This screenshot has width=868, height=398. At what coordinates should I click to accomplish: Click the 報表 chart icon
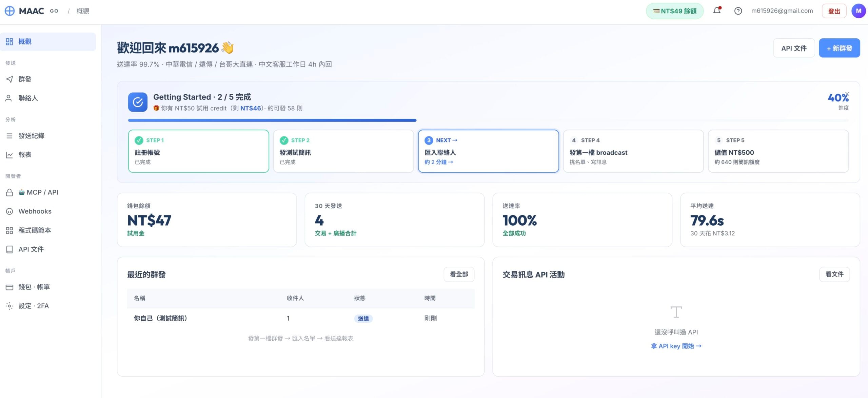[9, 155]
